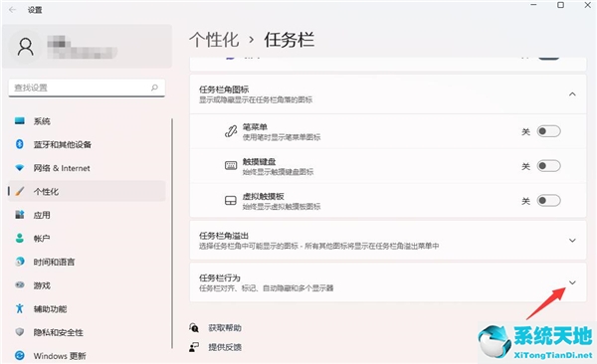Click the 任务栏行为 title text
The width and height of the screenshot is (597, 364).
[220, 277]
